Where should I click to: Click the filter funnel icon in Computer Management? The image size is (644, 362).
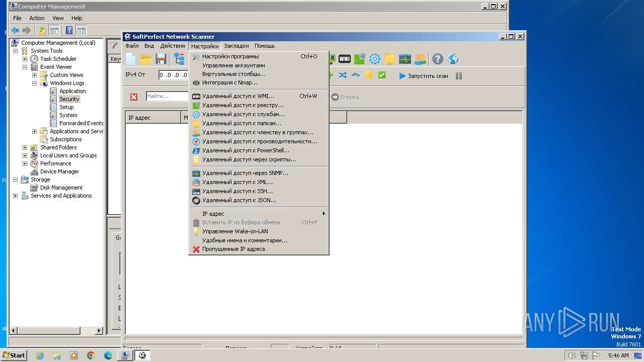tap(114, 46)
